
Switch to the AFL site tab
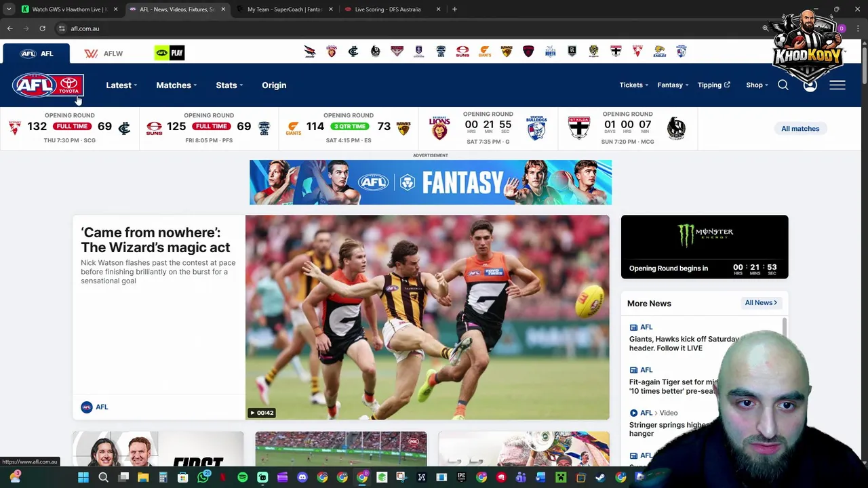click(x=36, y=54)
